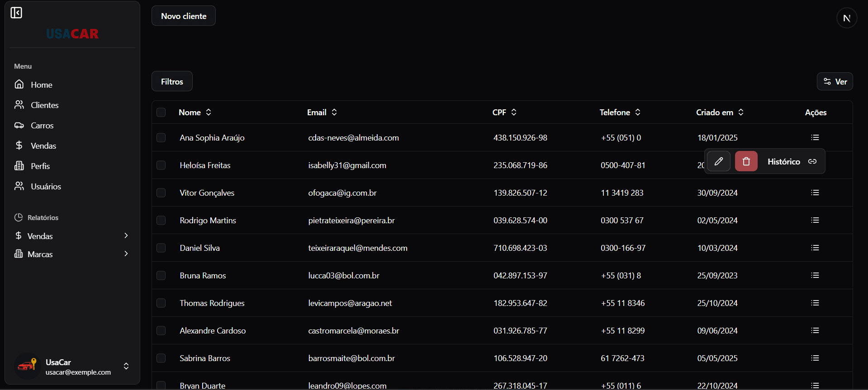The width and height of the screenshot is (868, 390).
Task: Open the Usuários menu item
Action: click(46, 186)
